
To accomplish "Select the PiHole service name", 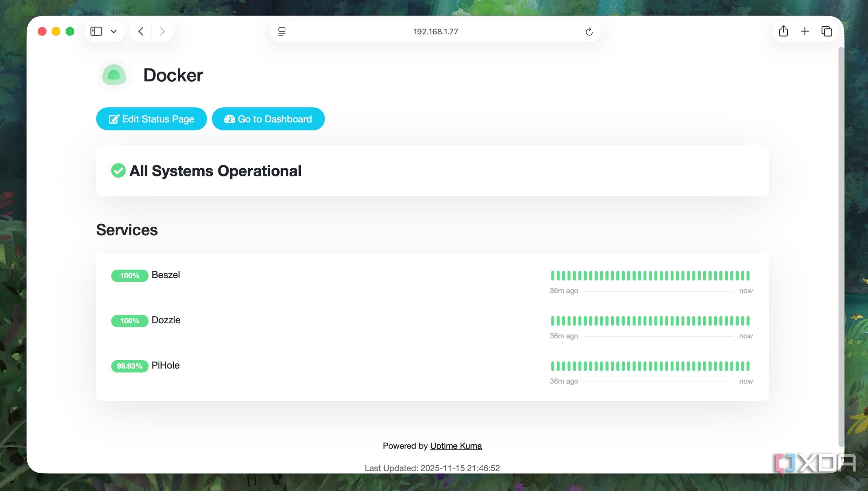I will (165, 365).
